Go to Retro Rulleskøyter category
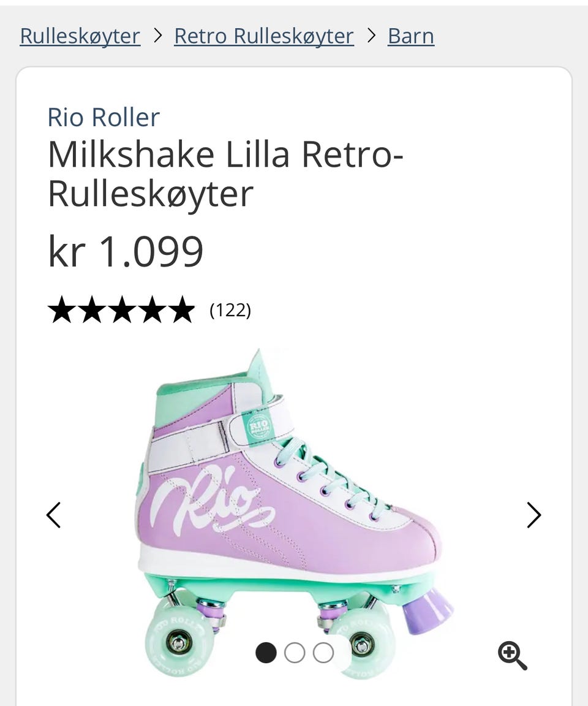Screen dimensions: 588x706 pos(264,36)
